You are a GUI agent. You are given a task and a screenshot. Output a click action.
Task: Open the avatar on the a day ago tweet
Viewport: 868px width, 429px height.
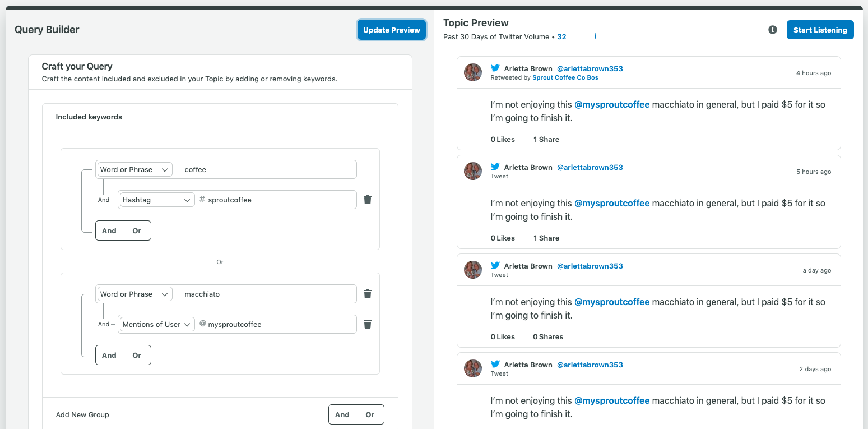pos(473,270)
